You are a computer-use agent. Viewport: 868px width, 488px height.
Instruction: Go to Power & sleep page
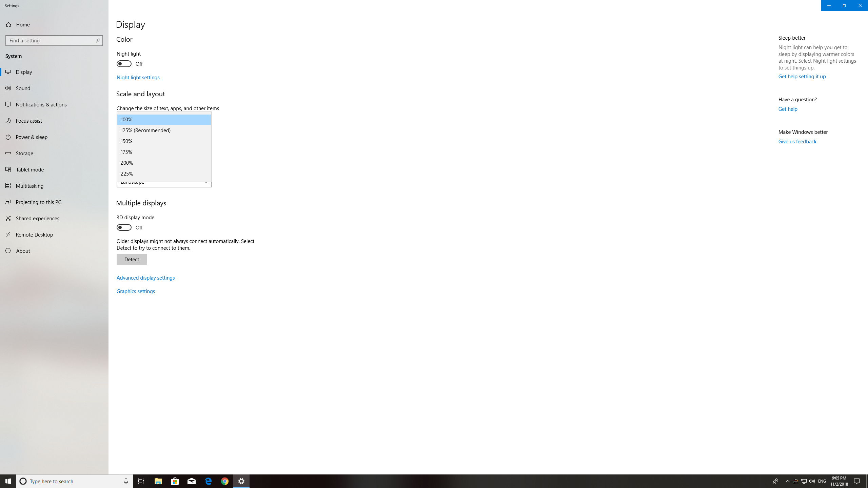pos(54,137)
